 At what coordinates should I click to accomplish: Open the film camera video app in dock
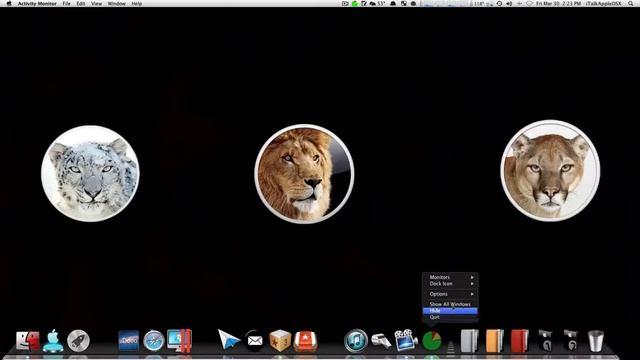(x=406, y=340)
